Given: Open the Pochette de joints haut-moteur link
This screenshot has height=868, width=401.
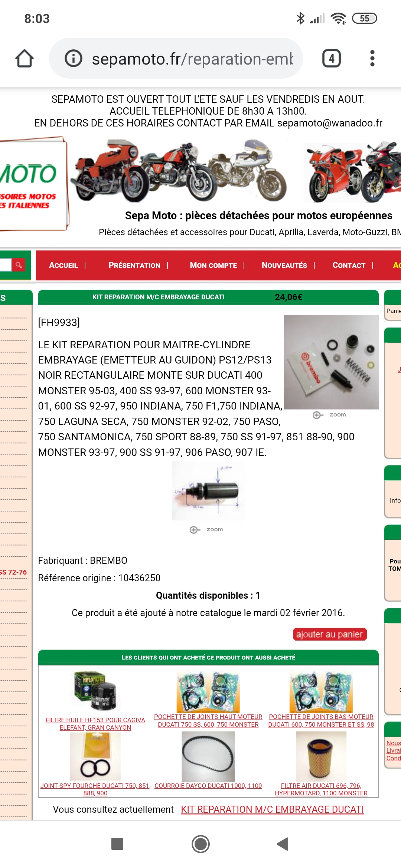Looking at the screenshot, I should (x=208, y=721).
